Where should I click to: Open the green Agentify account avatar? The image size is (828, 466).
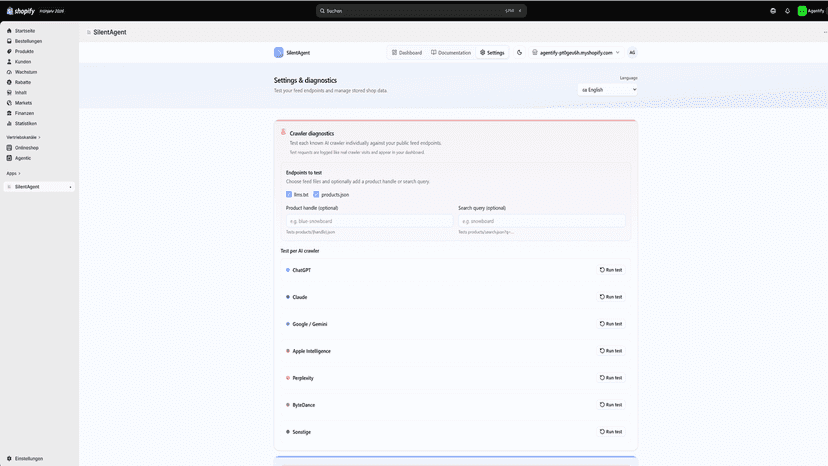802,11
